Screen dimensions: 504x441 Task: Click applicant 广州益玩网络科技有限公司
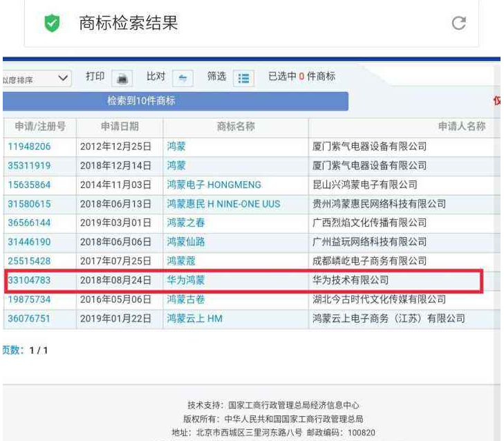click(370, 242)
